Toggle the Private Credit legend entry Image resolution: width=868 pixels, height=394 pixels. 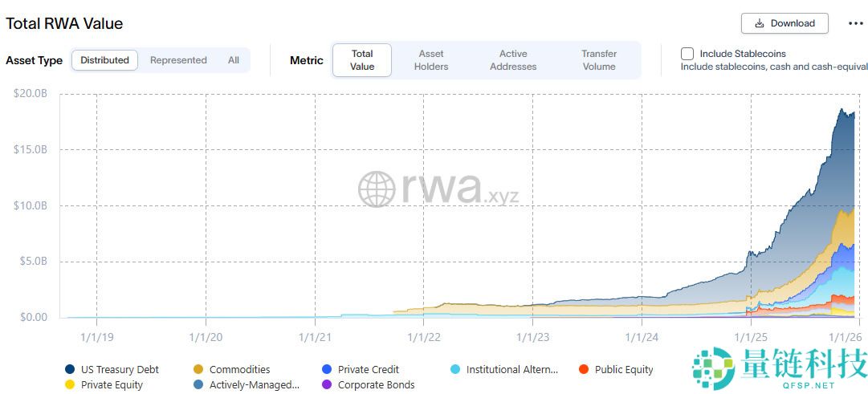(x=327, y=370)
